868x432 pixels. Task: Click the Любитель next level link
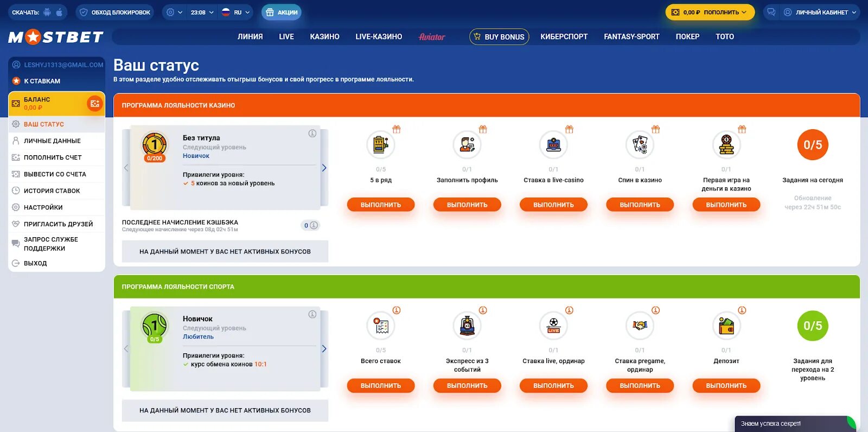tap(198, 336)
